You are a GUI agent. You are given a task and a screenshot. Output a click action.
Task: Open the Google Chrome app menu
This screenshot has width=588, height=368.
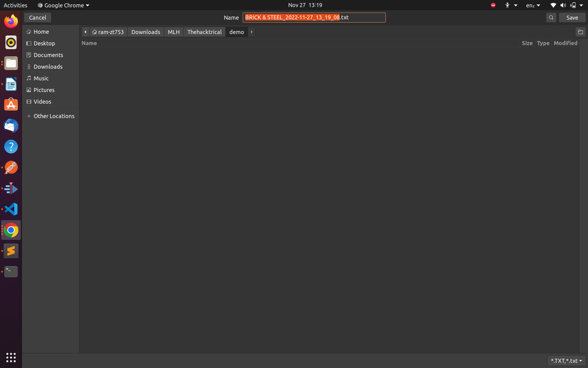click(x=63, y=5)
